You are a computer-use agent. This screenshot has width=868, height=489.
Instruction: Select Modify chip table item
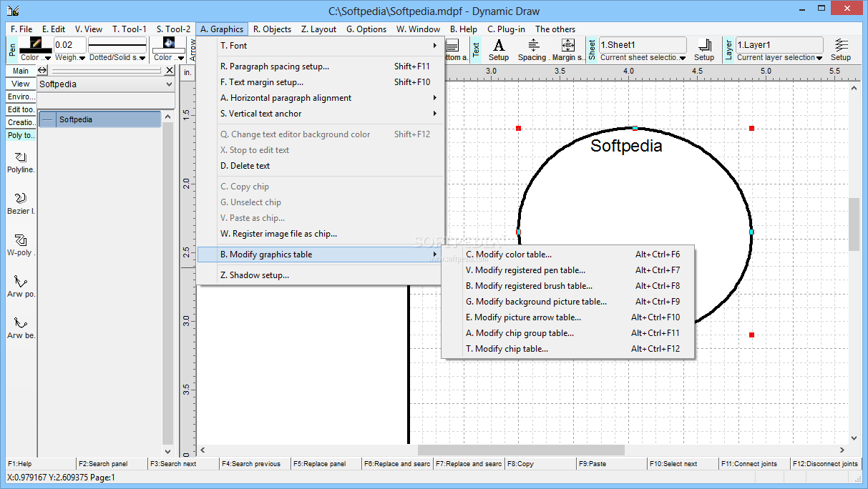568,349
